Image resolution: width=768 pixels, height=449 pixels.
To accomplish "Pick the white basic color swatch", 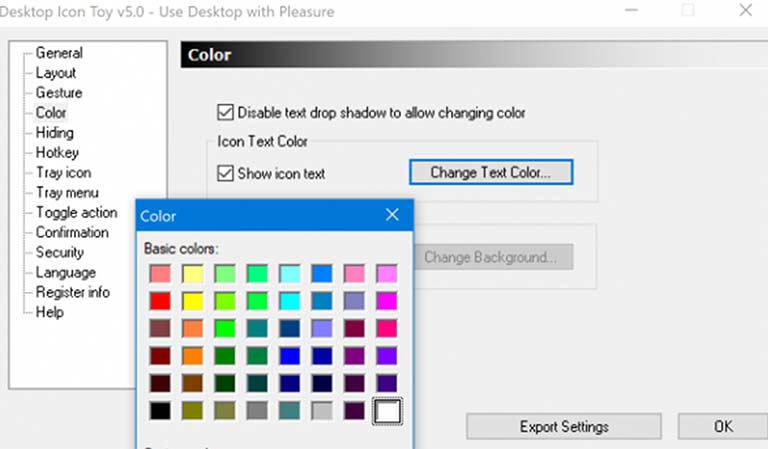I will pyautogui.click(x=386, y=410).
